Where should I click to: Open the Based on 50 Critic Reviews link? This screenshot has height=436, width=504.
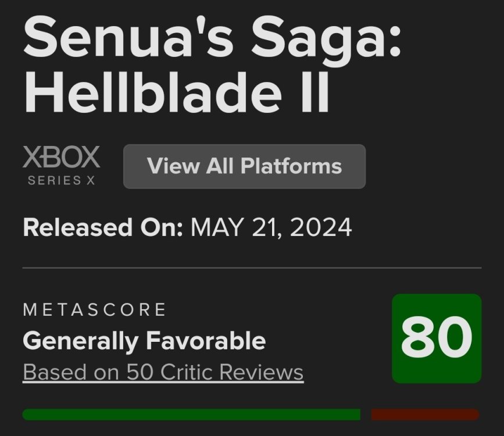(x=163, y=372)
